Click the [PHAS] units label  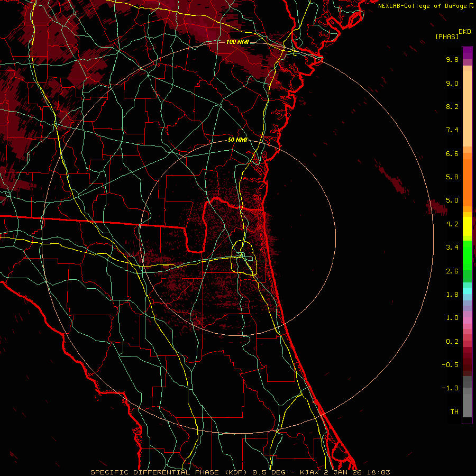(447, 36)
